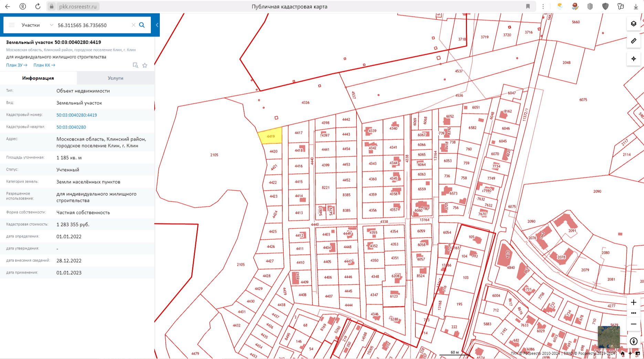Open the map layers panel
The height and width of the screenshot is (359, 644).
633,24
